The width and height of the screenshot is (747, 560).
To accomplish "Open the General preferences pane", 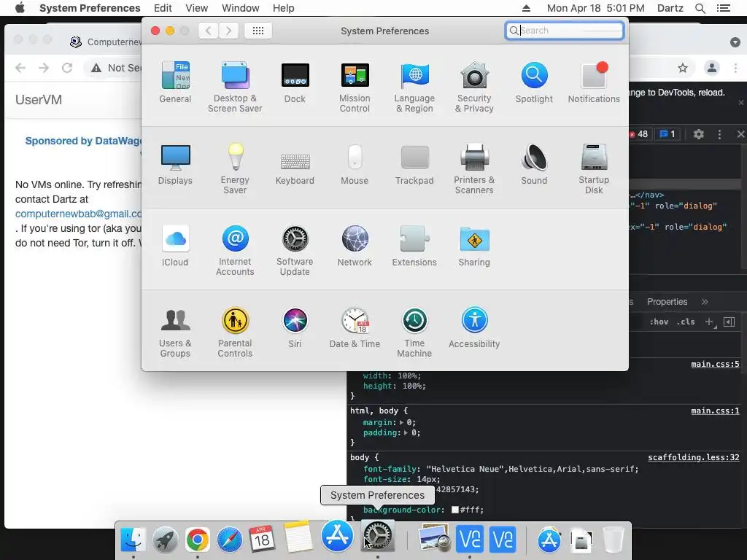I will [175, 82].
